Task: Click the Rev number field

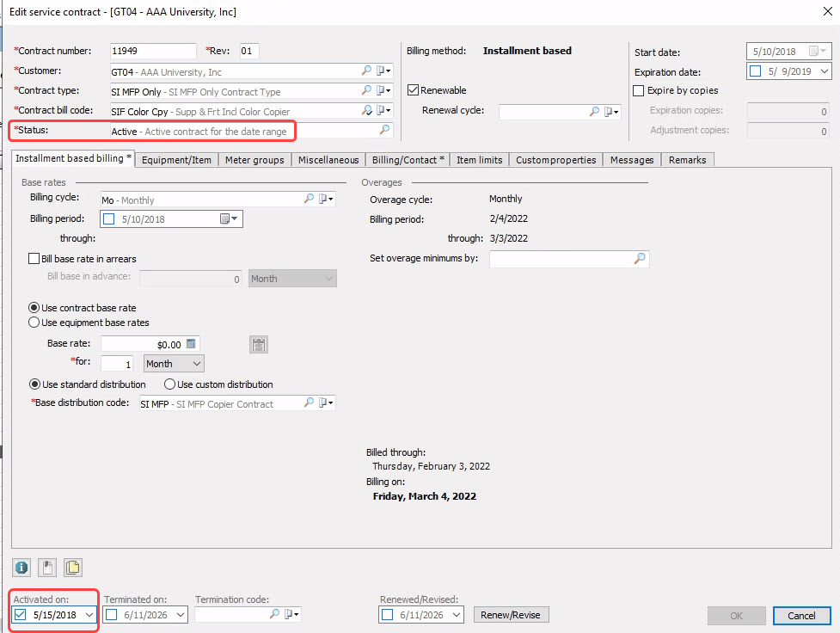Action: 249,51
